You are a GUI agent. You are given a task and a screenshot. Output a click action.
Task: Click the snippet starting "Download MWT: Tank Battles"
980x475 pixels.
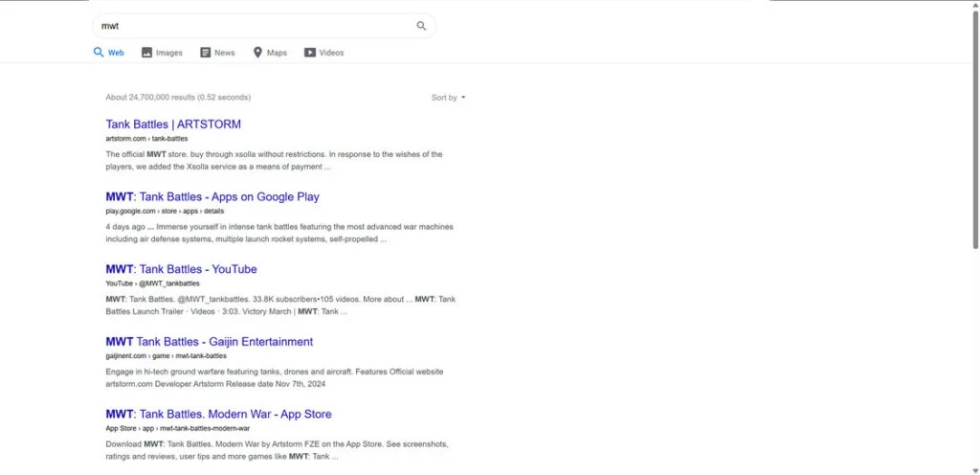pyautogui.click(x=277, y=451)
